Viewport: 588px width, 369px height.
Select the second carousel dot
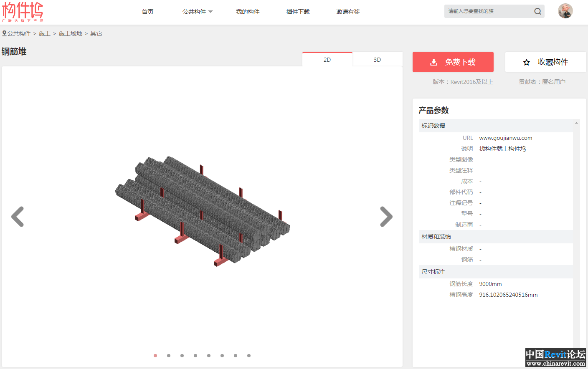tap(169, 356)
